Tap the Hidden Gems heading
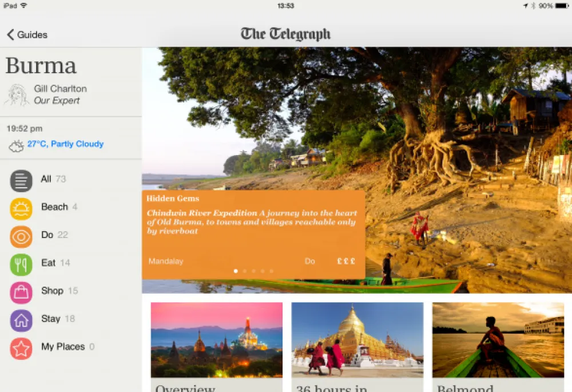The width and height of the screenshot is (572, 392). 173,199
